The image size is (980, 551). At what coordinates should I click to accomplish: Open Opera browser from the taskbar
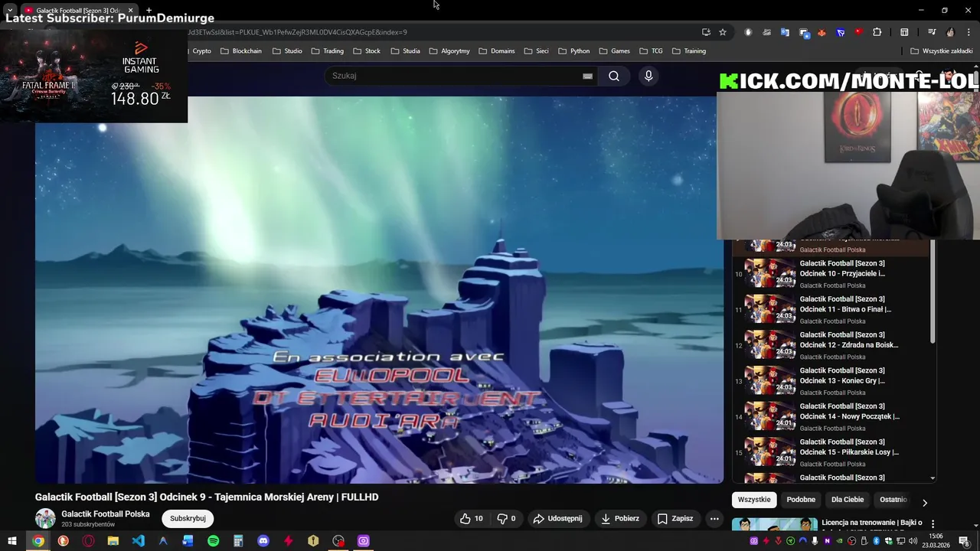(88, 541)
